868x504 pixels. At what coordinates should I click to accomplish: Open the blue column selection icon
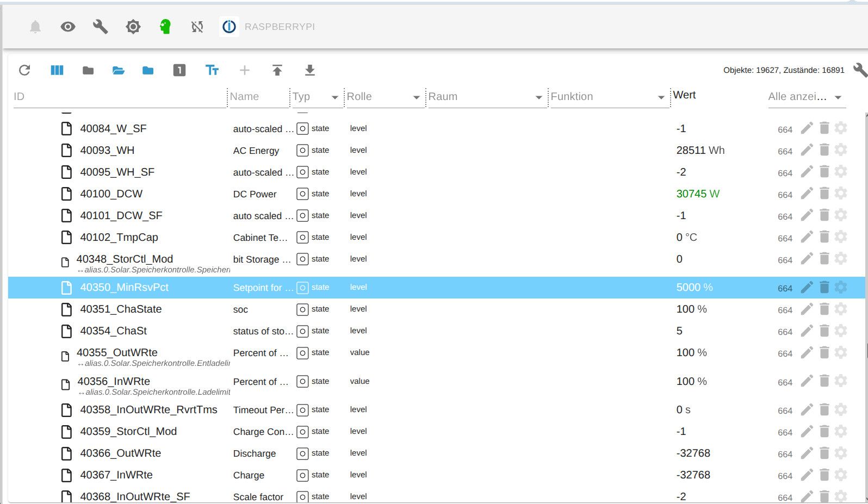pyautogui.click(x=57, y=70)
